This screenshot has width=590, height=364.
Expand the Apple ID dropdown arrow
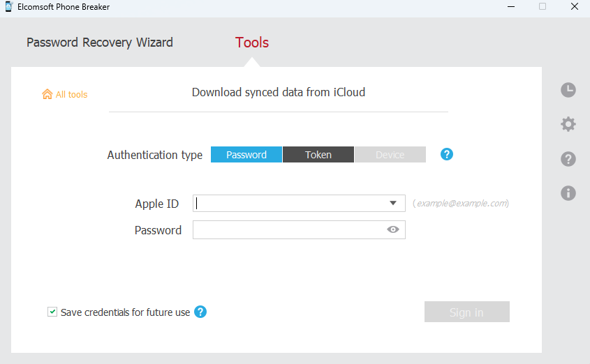(393, 203)
